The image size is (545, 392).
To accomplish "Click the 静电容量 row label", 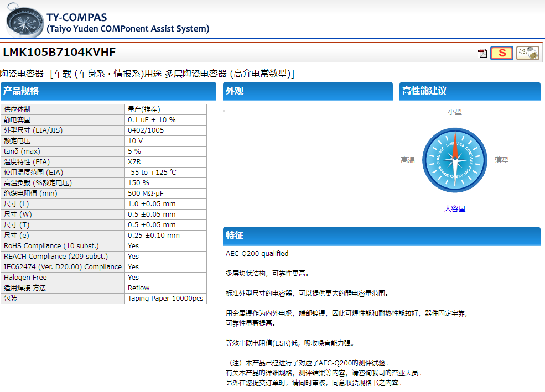I will pyautogui.click(x=17, y=120).
